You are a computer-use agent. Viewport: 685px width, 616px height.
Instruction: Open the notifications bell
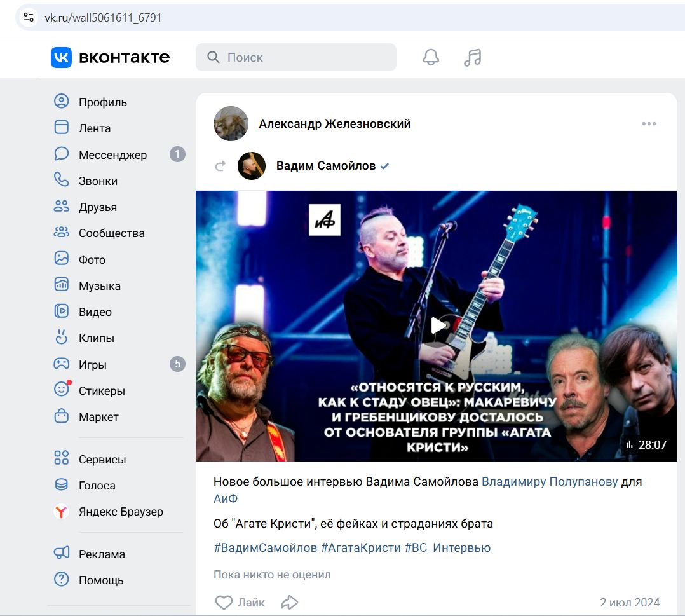[431, 57]
